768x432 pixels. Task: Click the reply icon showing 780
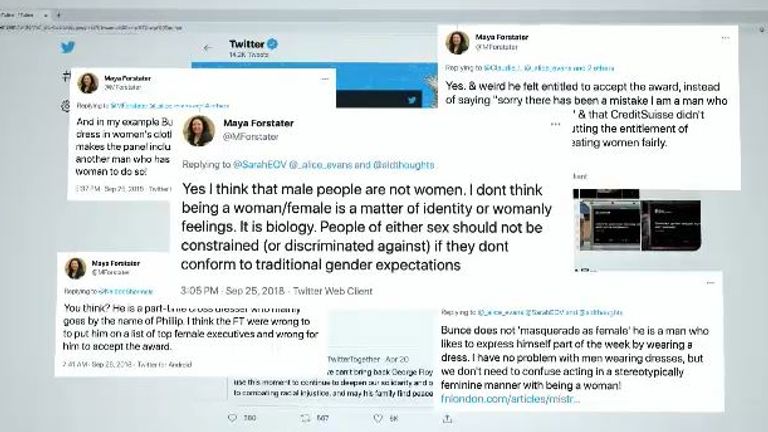(x=233, y=418)
